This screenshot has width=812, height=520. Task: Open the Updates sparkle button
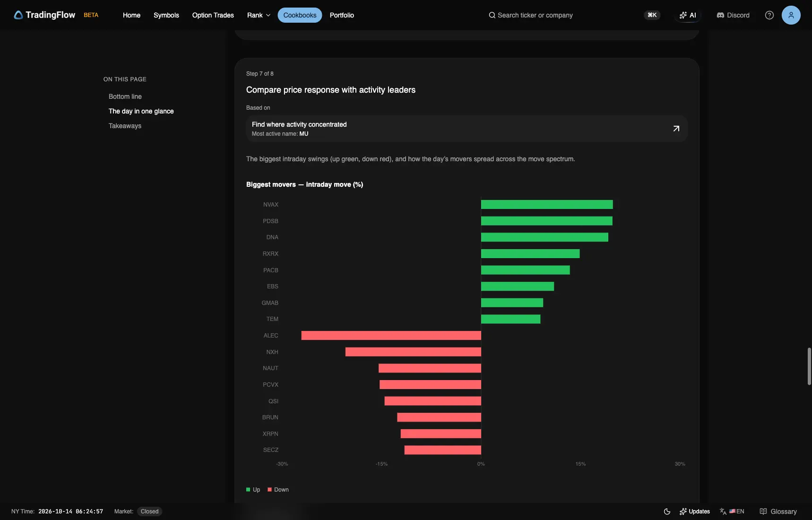(694, 511)
